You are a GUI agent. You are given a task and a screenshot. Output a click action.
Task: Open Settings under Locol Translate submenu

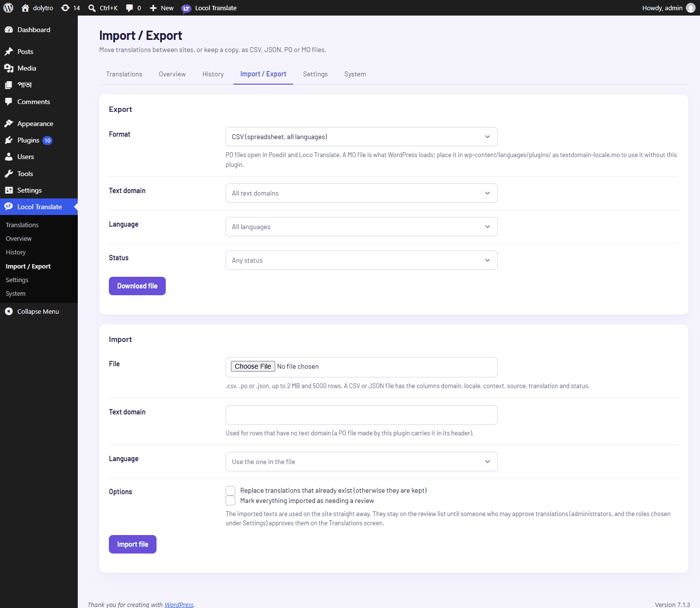click(17, 280)
